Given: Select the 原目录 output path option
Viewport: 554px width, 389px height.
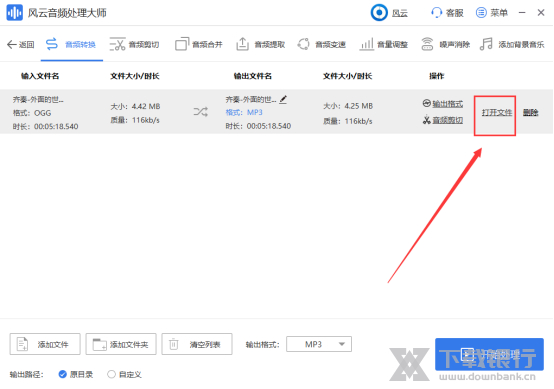Looking at the screenshot, I should (76, 374).
